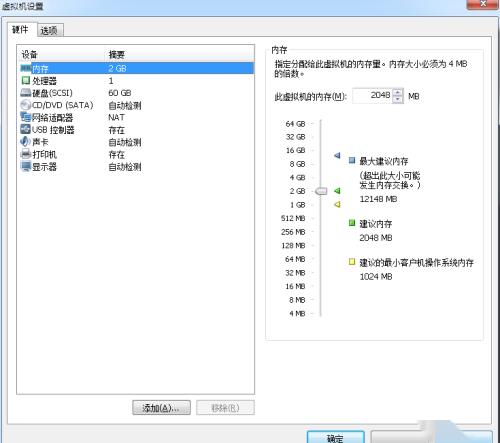The width and height of the screenshot is (500, 443).
Task: Click the 128 MB slider scale label
Action: tap(293, 246)
